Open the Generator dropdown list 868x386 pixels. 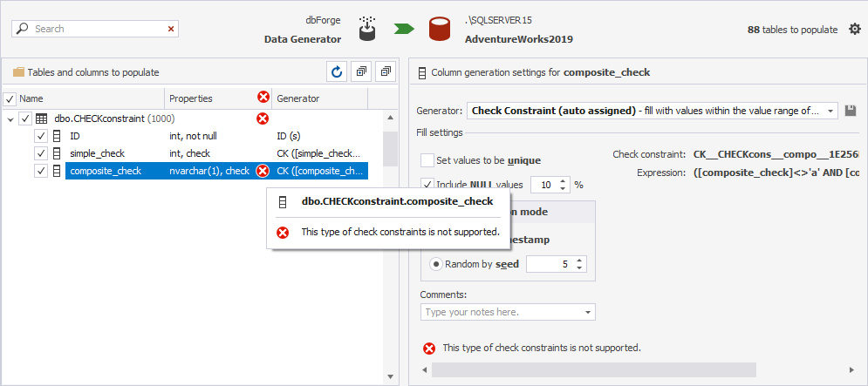[x=830, y=112]
